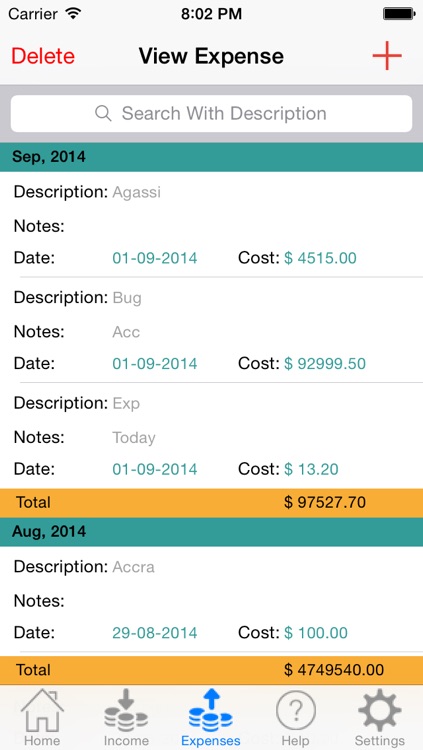423x750 pixels.
Task: Tap the red plus add expense icon
Action: point(387,56)
